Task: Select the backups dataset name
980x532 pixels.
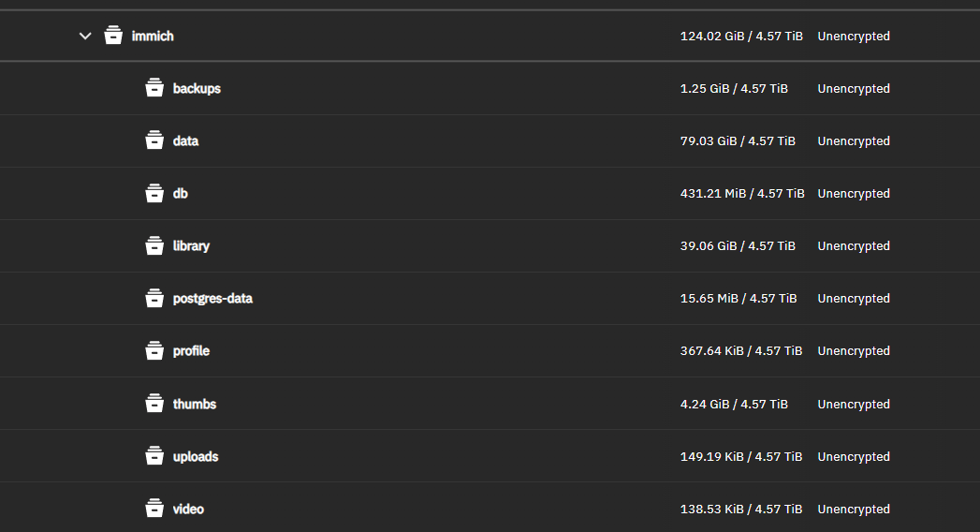Action: pos(197,89)
